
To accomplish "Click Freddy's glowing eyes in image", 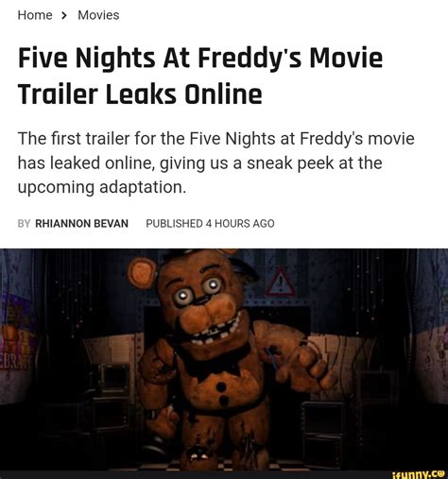I will (x=198, y=290).
